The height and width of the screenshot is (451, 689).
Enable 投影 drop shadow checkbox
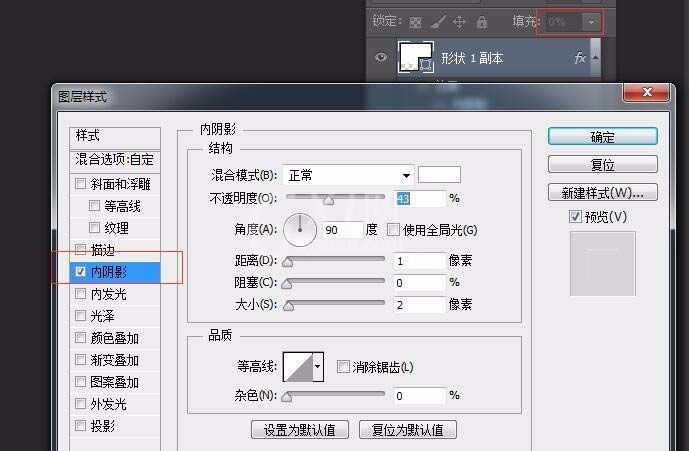(x=80, y=426)
